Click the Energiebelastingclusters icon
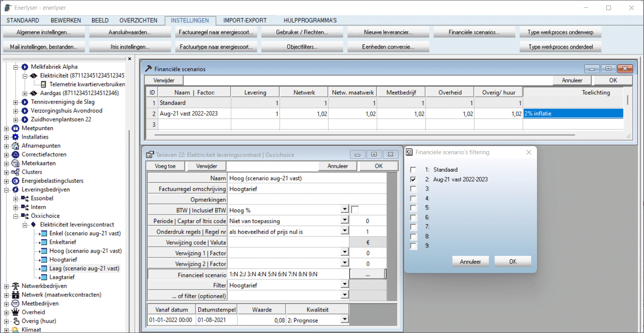 pyautogui.click(x=16, y=181)
